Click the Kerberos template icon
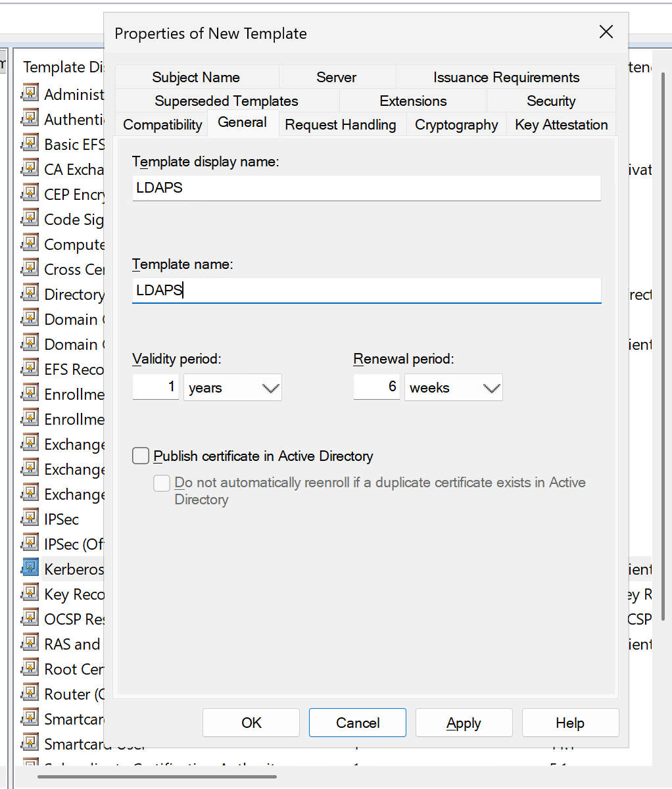Image resolution: width=672 pixels, height=789 pixels. 30,568
